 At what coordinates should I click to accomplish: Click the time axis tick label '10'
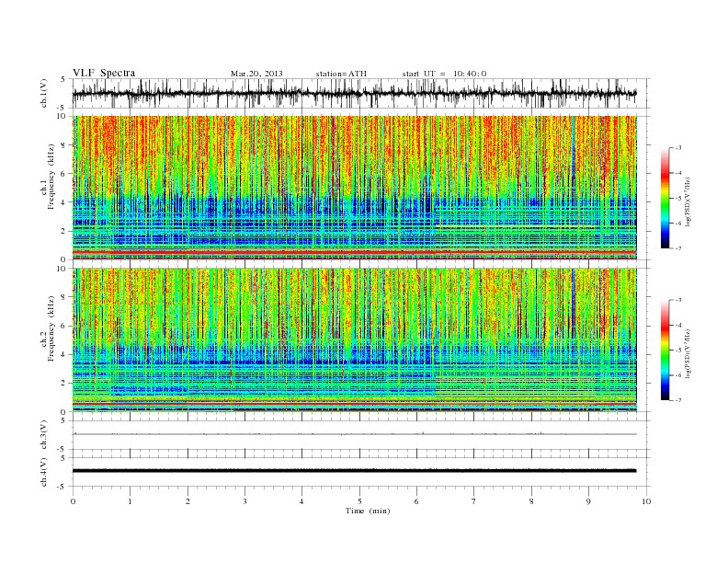[x=646, y=501]
